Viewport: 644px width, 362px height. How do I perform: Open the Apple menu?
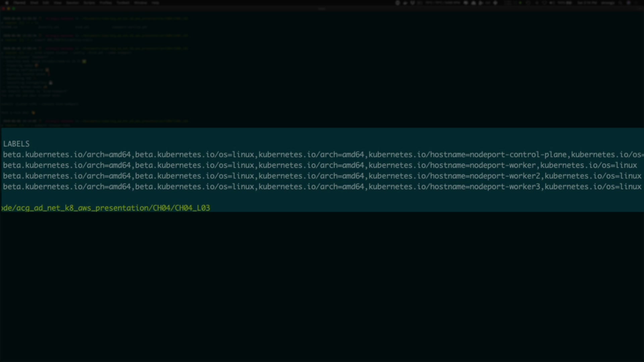click(7, 3)
